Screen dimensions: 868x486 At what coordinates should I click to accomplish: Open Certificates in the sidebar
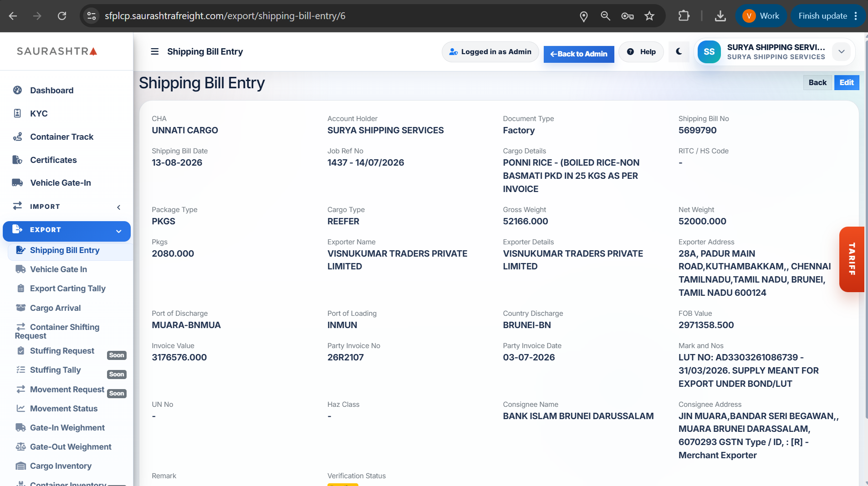pos(53,160)
